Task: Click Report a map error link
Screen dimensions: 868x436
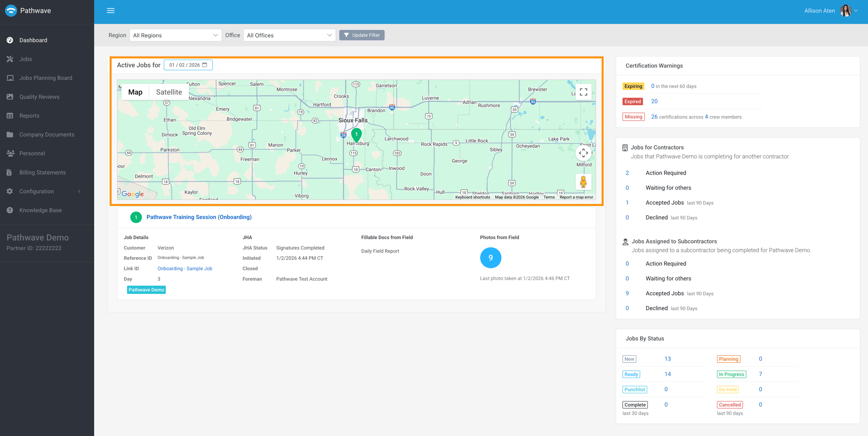Action: point(576,197)
